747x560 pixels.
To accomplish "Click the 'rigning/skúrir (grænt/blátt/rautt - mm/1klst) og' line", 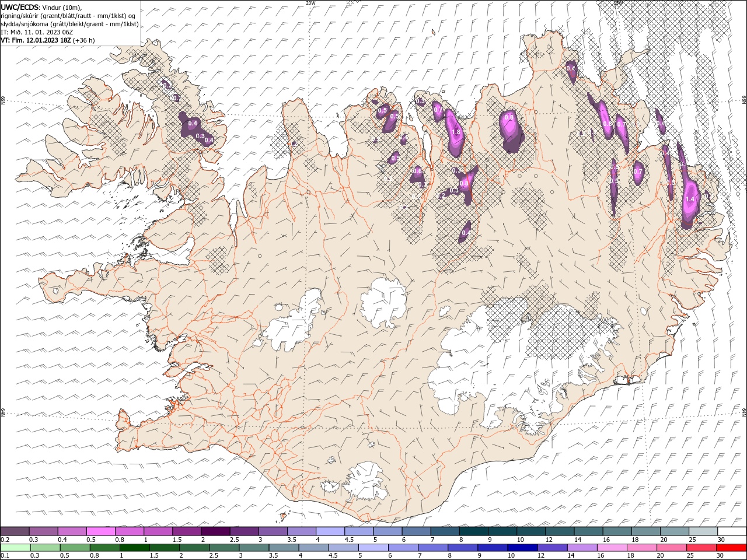I will 68,16.
